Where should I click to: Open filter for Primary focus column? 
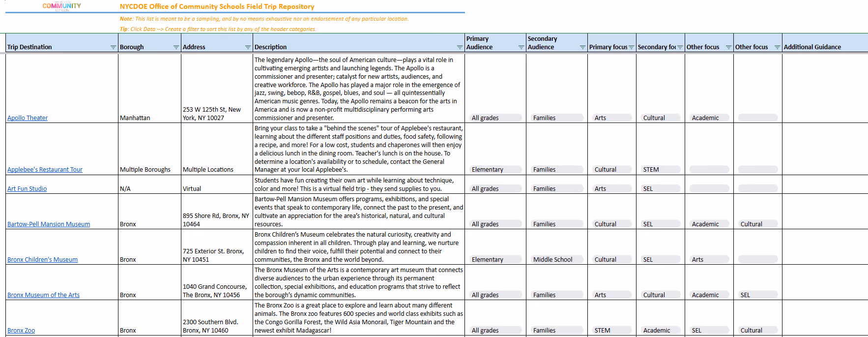631,47
